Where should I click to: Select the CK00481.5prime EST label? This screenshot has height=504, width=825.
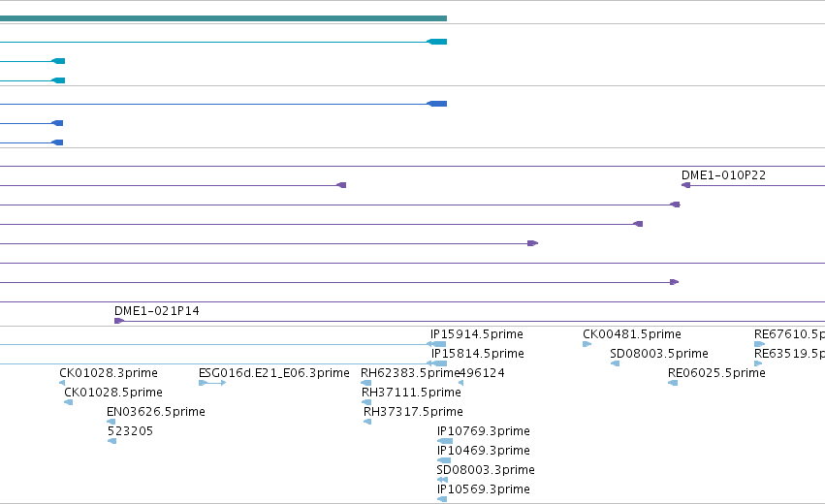click(x=632, y=334)
